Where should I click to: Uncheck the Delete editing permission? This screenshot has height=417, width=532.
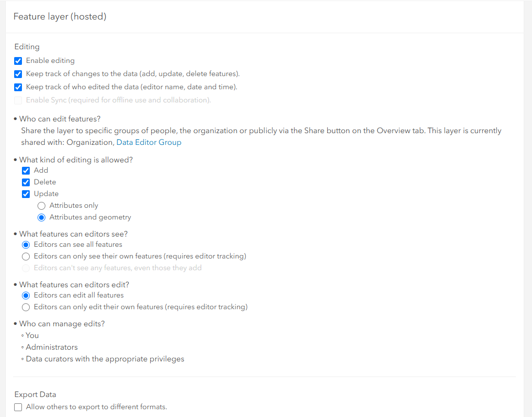26,182
